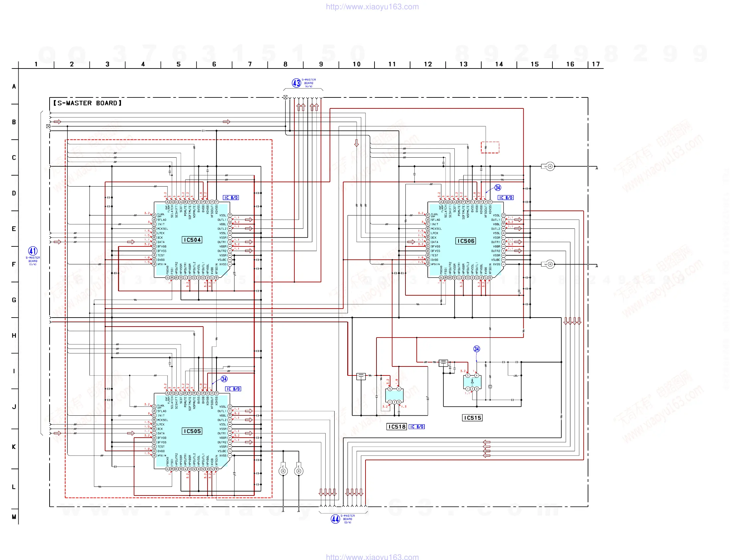
Task: Click the IC B/D tag beside IC506
Action: coord(506,198)
